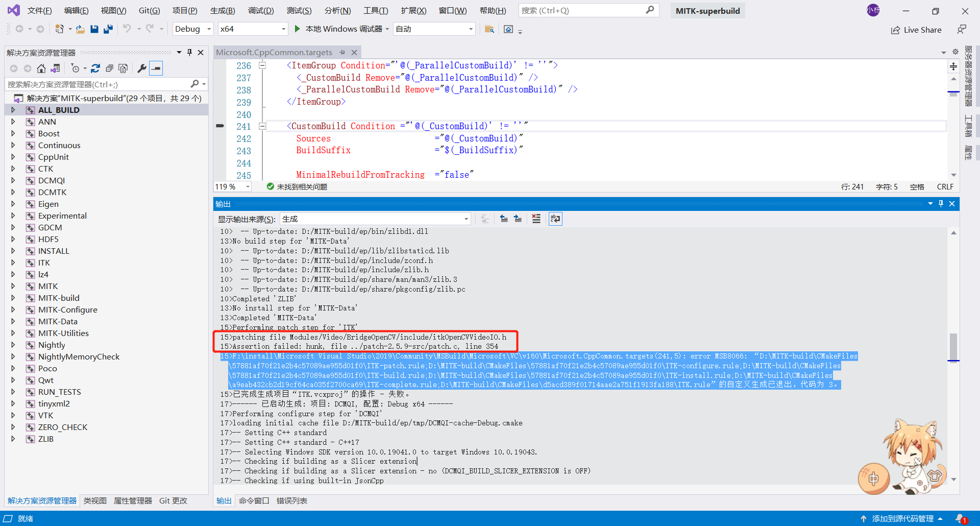Viewport: 980px width, 526px height.
Task: Start debugging with green play icon
Action: pyautogui.click(x=298, y=29)
